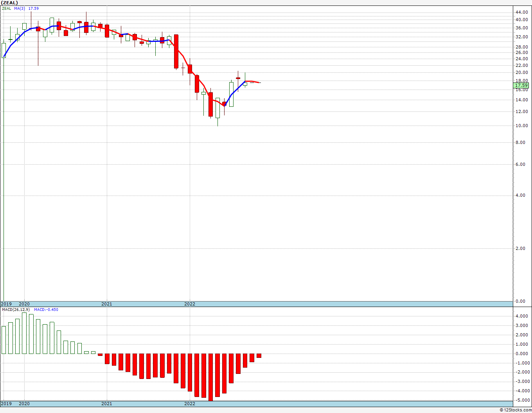Click the 12.00 price axis label

coord(522,111)
